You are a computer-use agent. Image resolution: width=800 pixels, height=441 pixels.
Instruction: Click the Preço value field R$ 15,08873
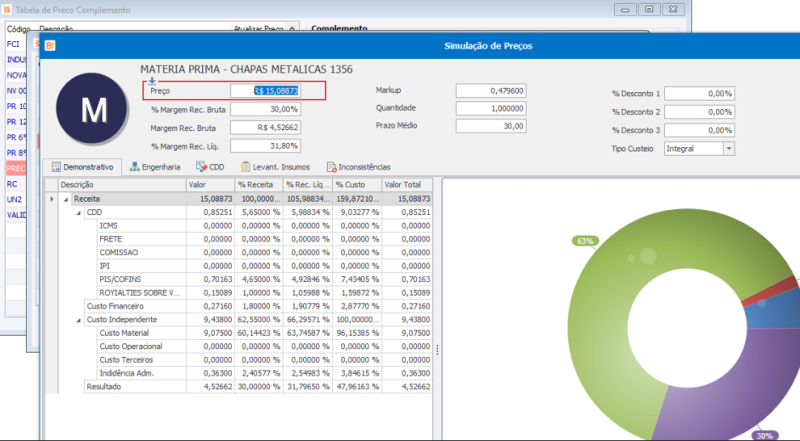(x=265, y=91)
